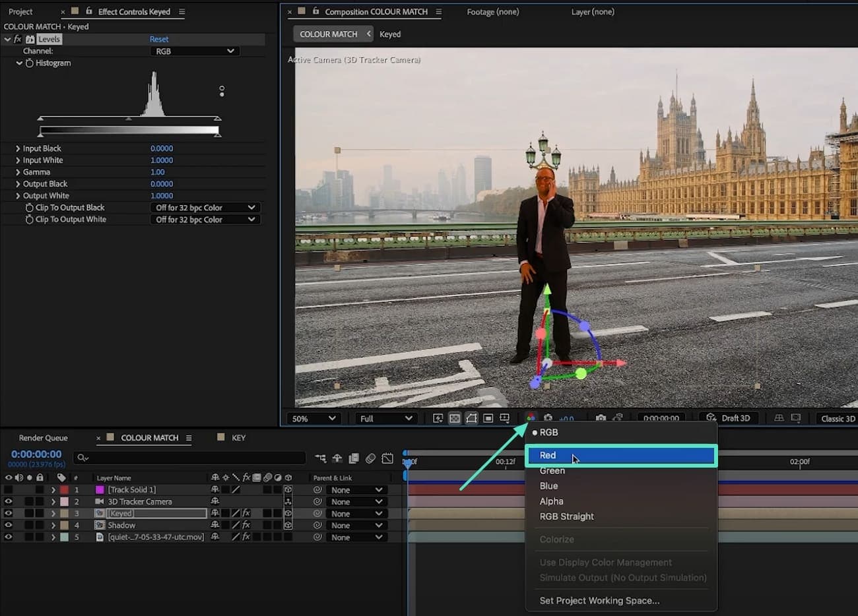Open the Clip To Output White dropdown
858x616 pixels.
click(x=205, y=220)
